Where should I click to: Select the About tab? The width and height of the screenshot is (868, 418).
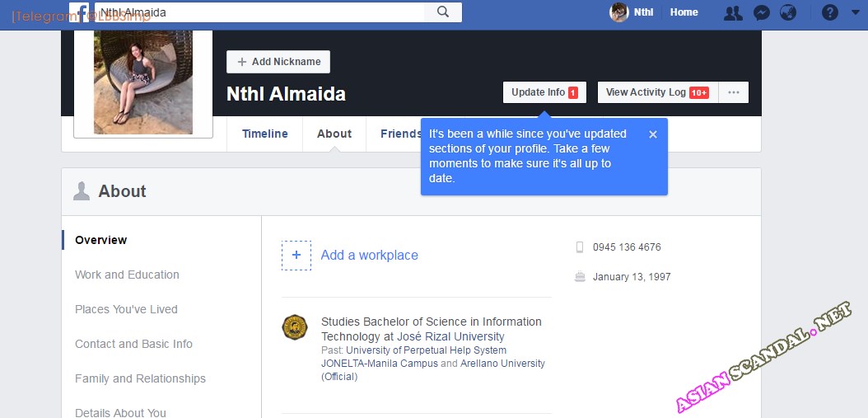coord(334,134)
